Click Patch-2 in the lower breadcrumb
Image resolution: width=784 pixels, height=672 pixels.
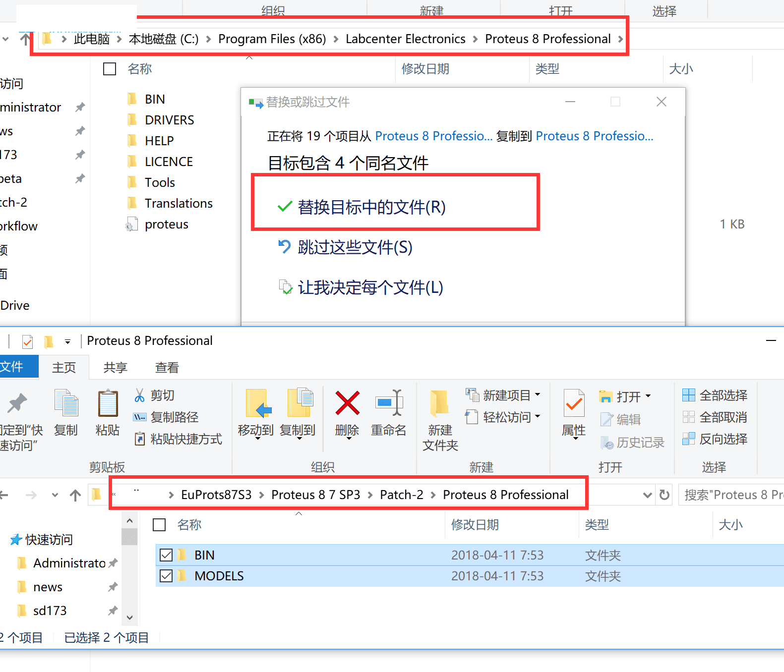pos(402,495)
